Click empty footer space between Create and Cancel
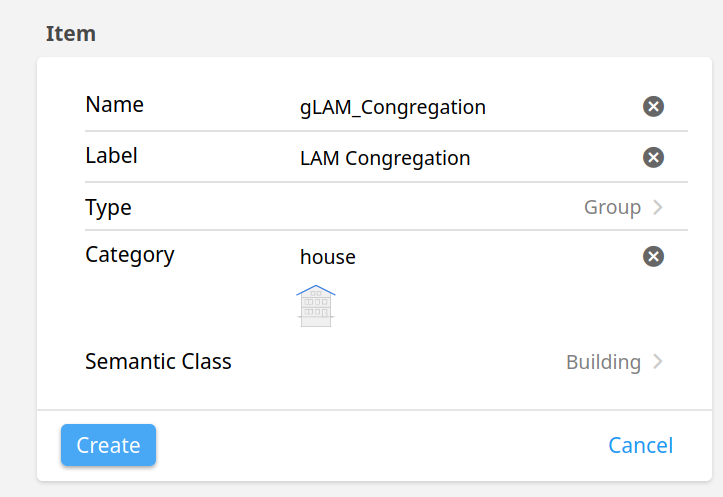The width and height of the screenshot is (723, 497). (x=382, y=445)
